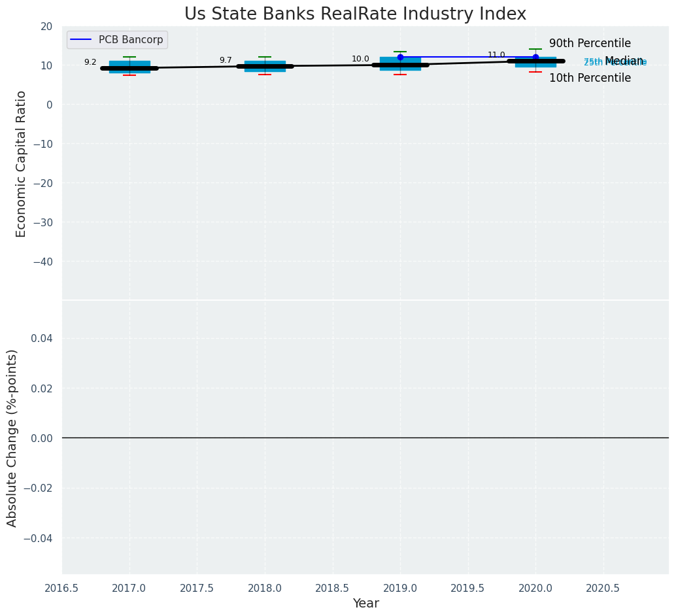Click the −40 y-axis tick label
The width and height of the screenshot is (676, 616).
coord(41,262)
